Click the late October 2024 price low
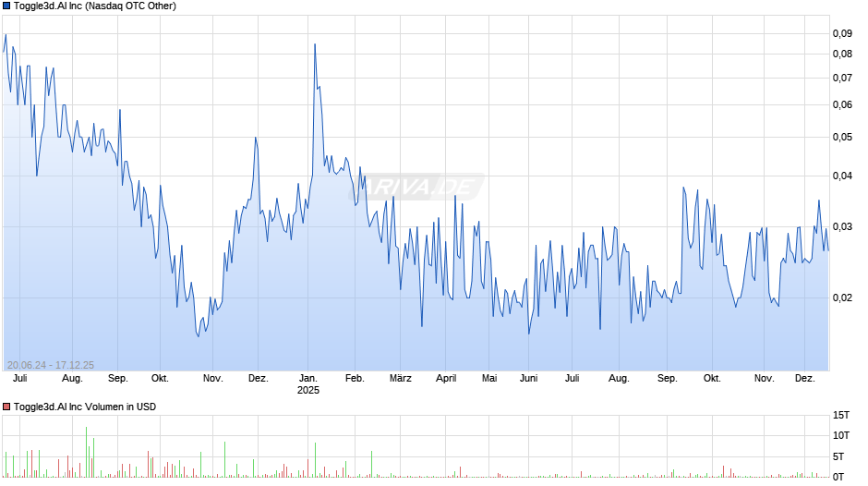Viewport: 868px width, 486px height. 199,335
